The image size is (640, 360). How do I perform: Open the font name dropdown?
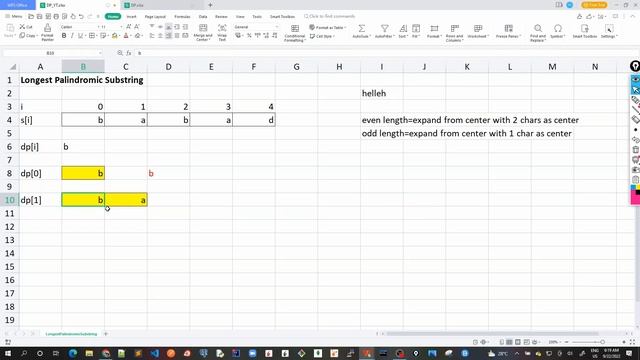pyautogui.click(x=98, y=27)
